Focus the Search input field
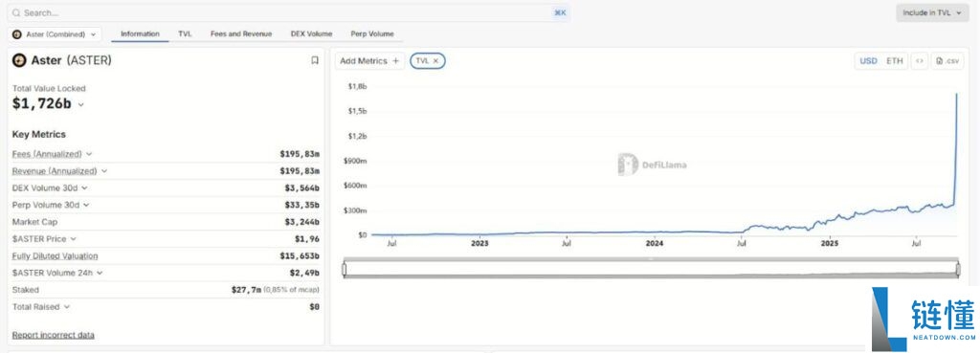The height and width of the screenshot is (353, 980). pos(288,12)
